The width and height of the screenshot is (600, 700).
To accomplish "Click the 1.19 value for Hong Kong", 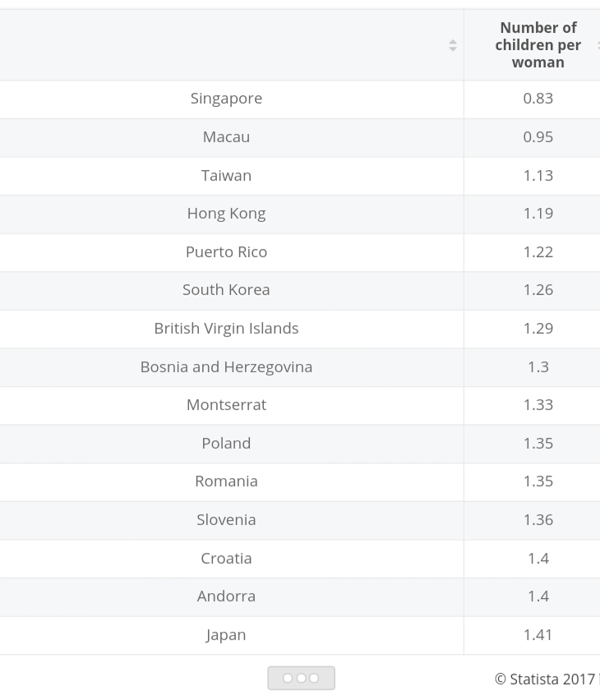I will tap(538, 214).
